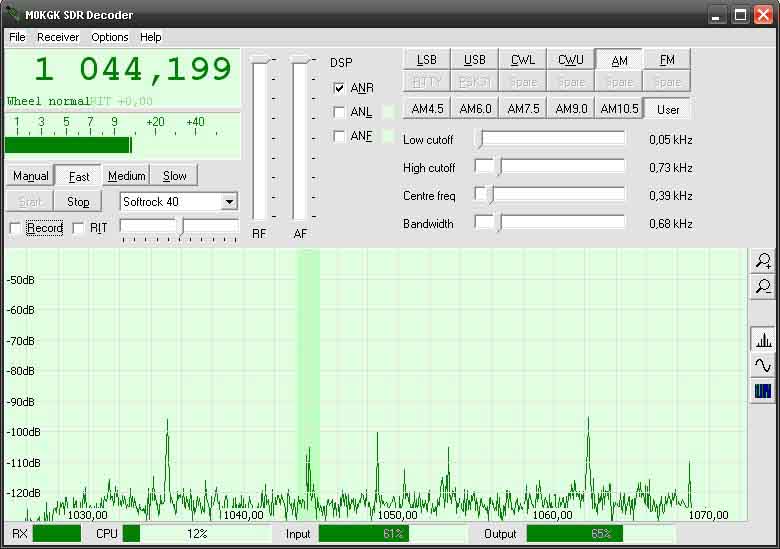Click the AF gain vertical slider

click(x=299, y=138)
